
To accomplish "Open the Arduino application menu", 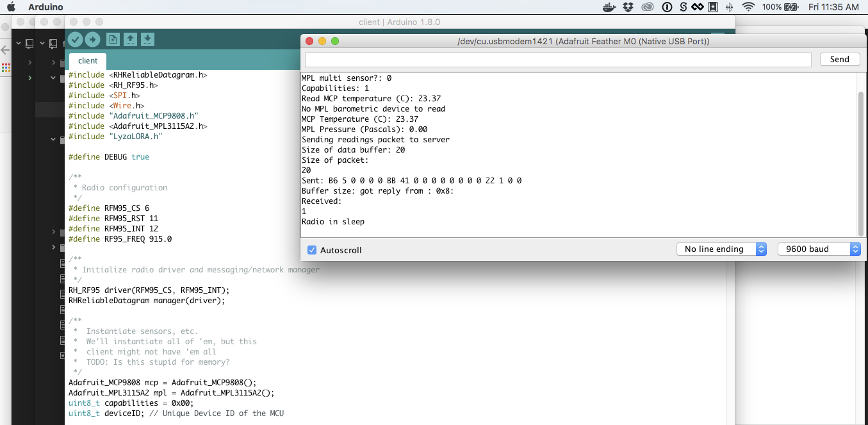I will (45, 7).
